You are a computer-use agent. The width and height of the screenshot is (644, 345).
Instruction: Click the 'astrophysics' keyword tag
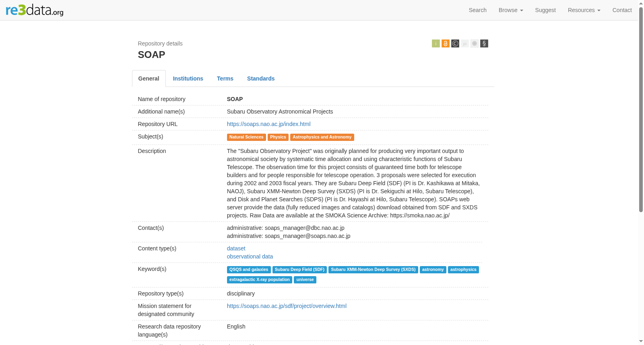463,270
